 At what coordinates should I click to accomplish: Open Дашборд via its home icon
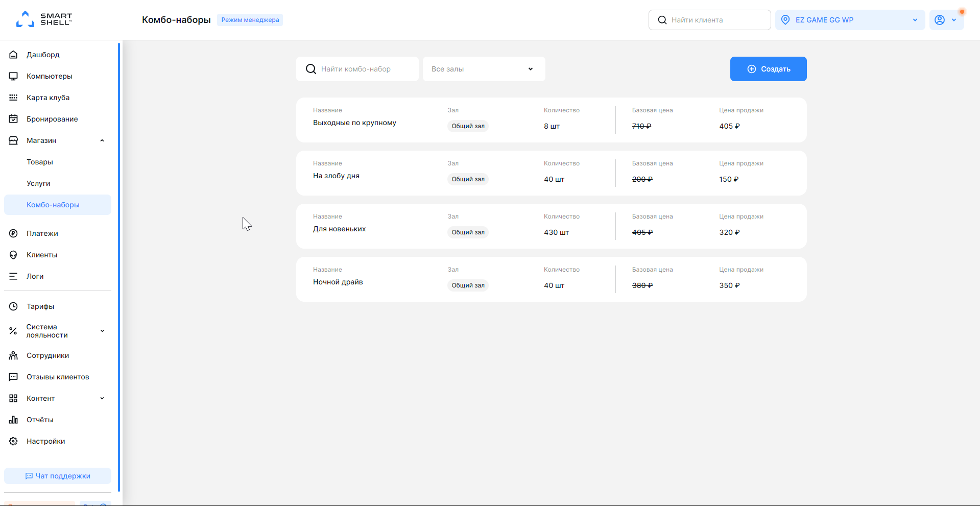coord(13,55)
